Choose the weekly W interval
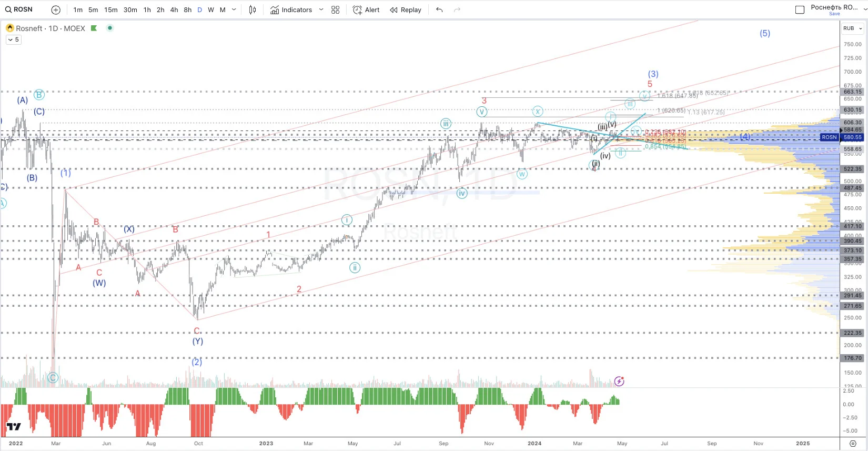Viewport: 868px width, 451px height. (x=211, y=9)
